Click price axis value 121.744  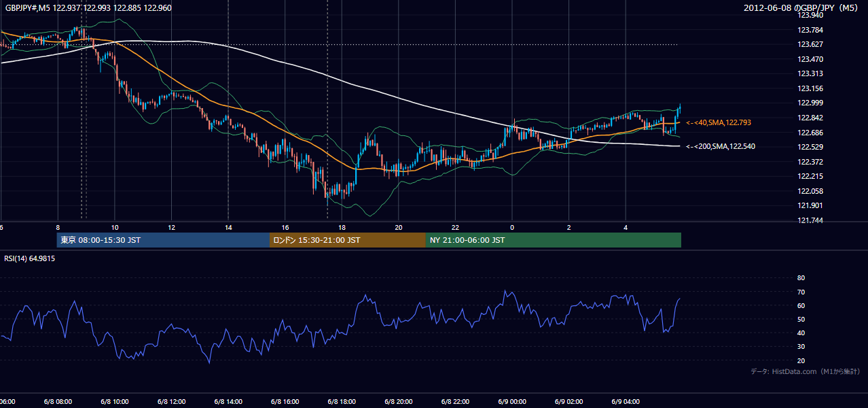[810, 220]
